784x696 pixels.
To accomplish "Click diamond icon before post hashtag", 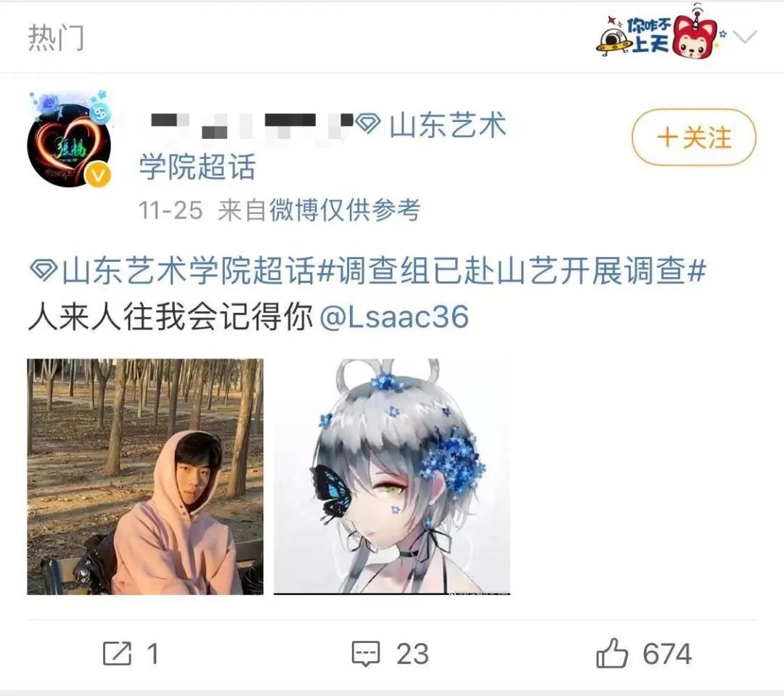I will (x=44, y=270).
